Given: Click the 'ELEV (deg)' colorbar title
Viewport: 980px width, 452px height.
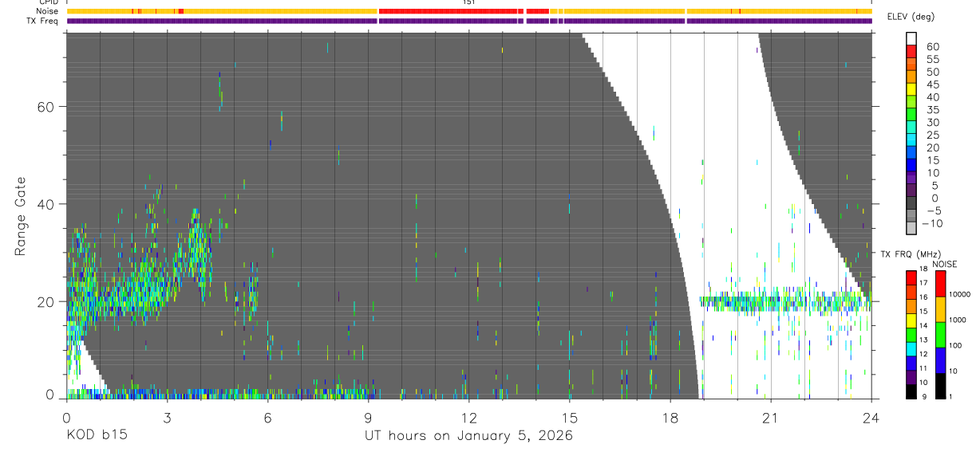Looking at the screenshot, I should click(912, 17).
